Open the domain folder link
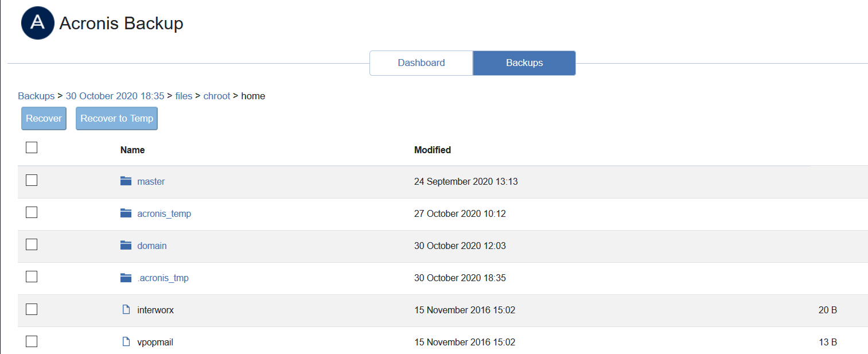Screen dimensions: 868x354 (151, 245)
